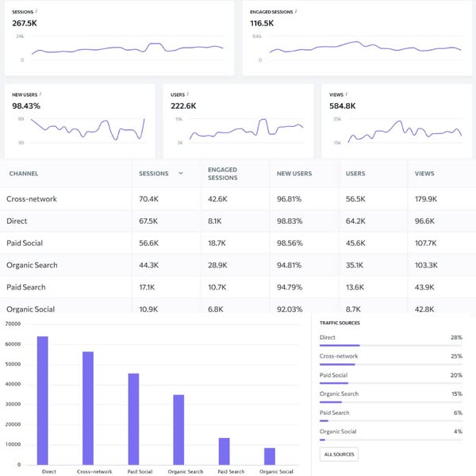Select the Paid Search progress bar in Traffic Sources
476x476 pixels.
[391, 420]
